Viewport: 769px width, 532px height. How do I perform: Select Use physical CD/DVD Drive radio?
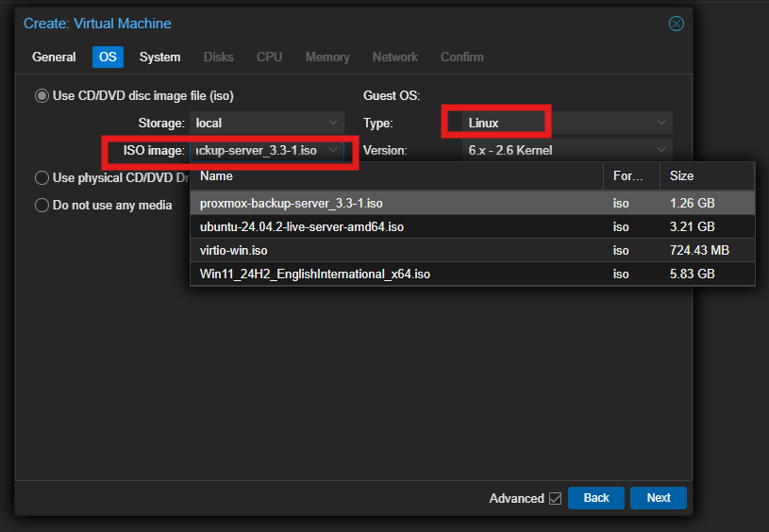(42, 177)
